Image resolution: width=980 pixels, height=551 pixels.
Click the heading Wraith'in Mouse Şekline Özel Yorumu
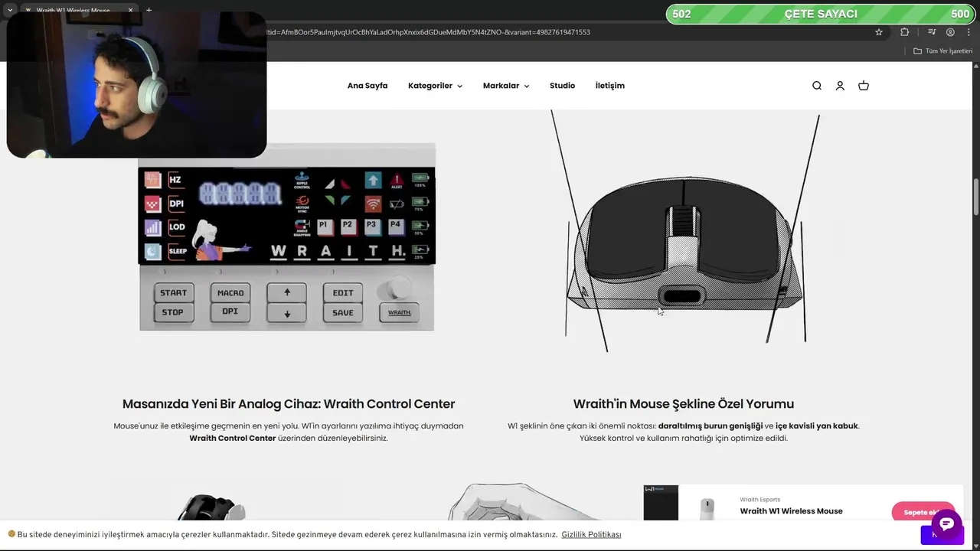684,404
